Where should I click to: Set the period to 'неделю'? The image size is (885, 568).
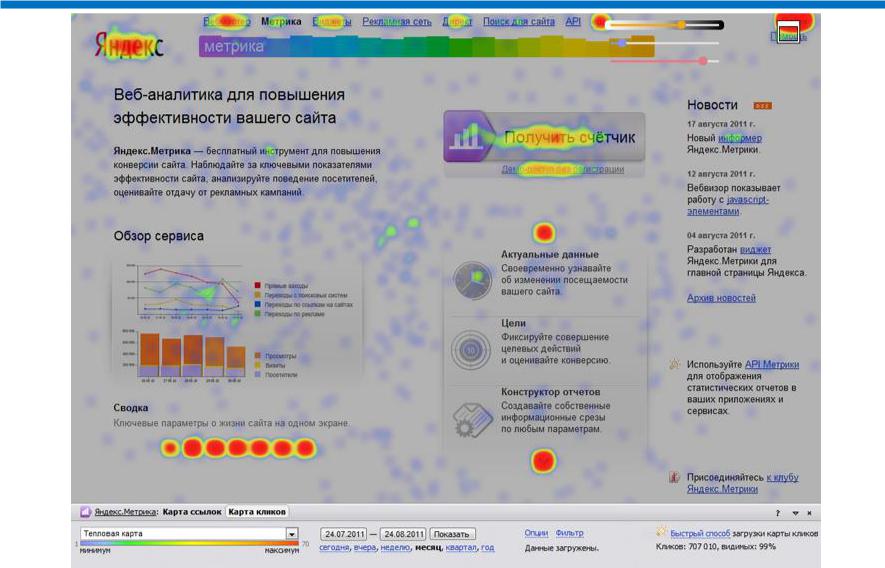395,548
